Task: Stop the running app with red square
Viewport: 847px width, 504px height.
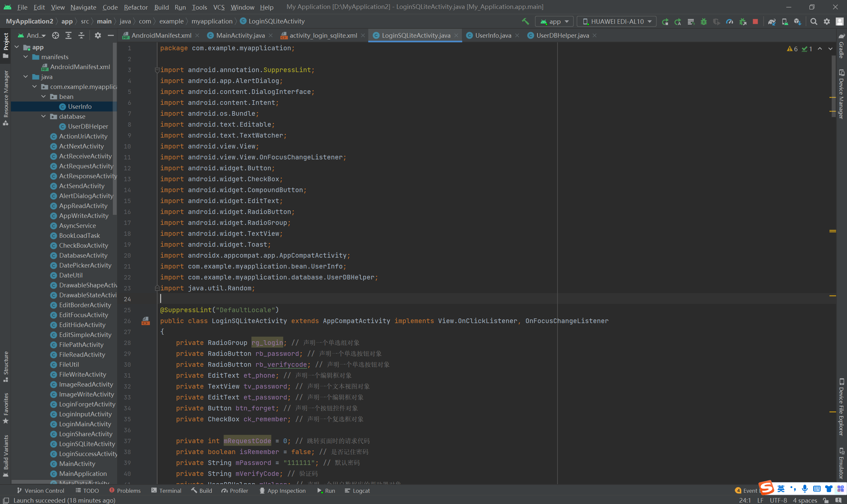Action: coord(755,21)
